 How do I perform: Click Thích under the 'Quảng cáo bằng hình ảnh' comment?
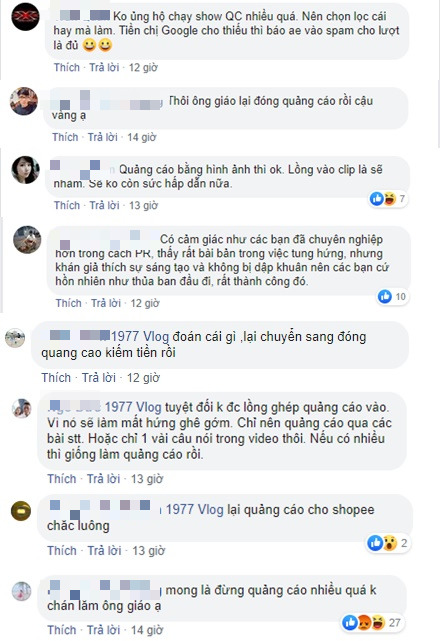(x=67, y=205)
